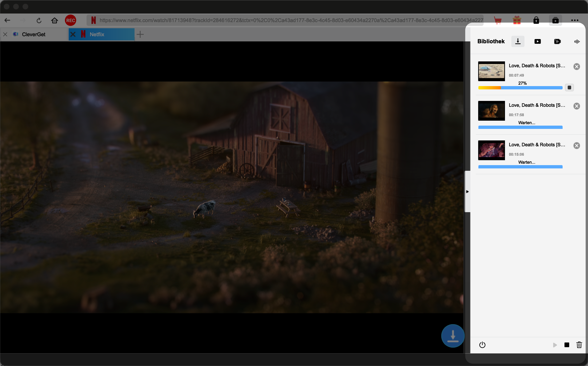Image resolution: width=588 pixels, height=366 pixels.
Task: Show recorded videos tab in Bibliothek
Action: (557, 41)
